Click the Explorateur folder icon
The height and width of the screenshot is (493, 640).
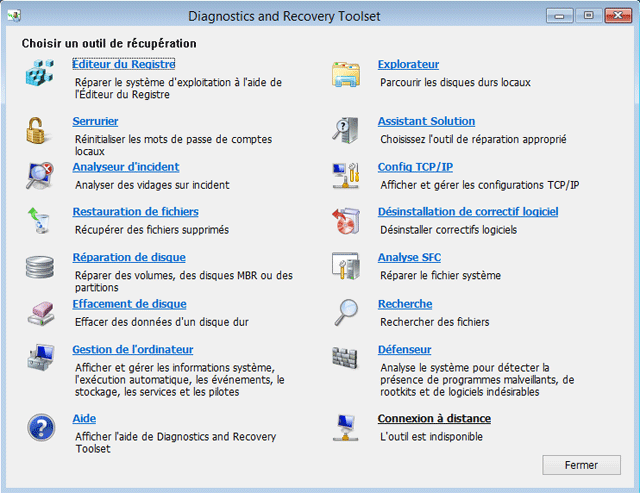pos(346,74)
